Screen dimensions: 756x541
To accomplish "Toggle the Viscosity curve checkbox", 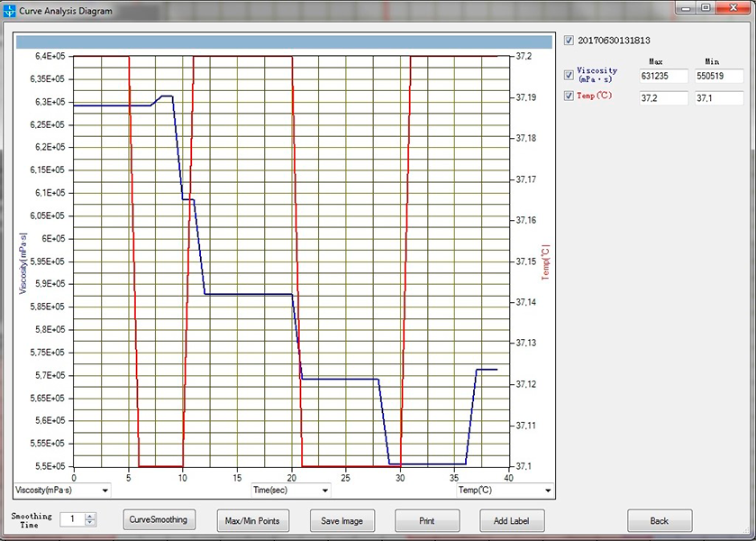I will click(x=568, y=76).
